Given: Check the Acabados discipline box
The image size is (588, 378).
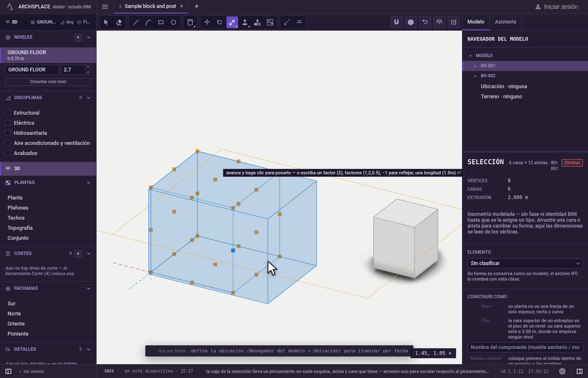Looking at the screenshot, I should 8,153.
